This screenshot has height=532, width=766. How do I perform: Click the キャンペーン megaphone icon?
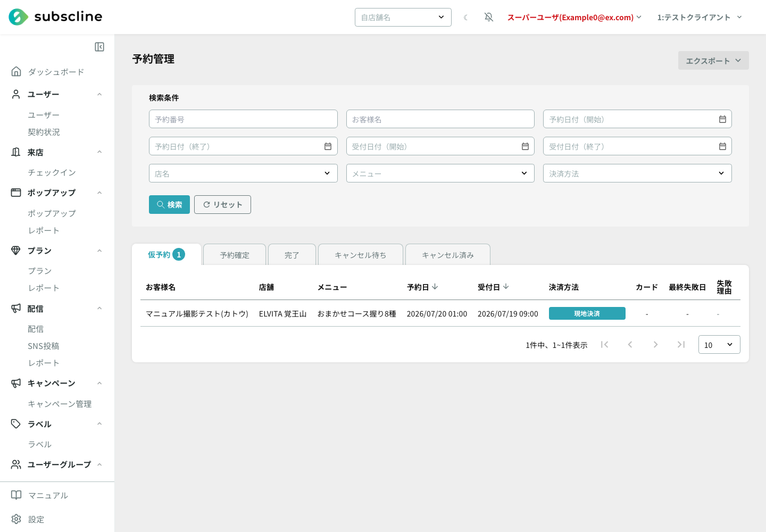point(16,383)
